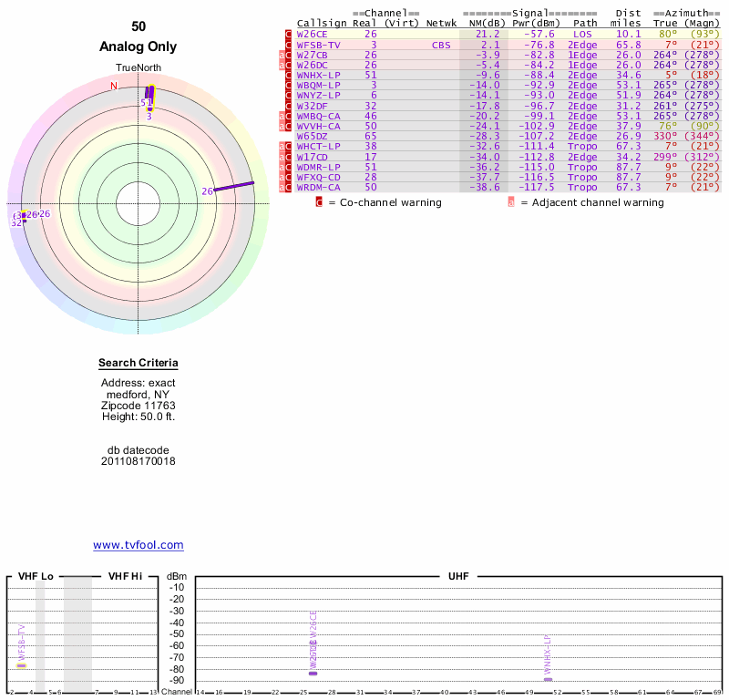Click the co-channel warning icon beside W26CE
Image resolution: width=729 pixels, height=700 pixels.
(x=289, y=35)
